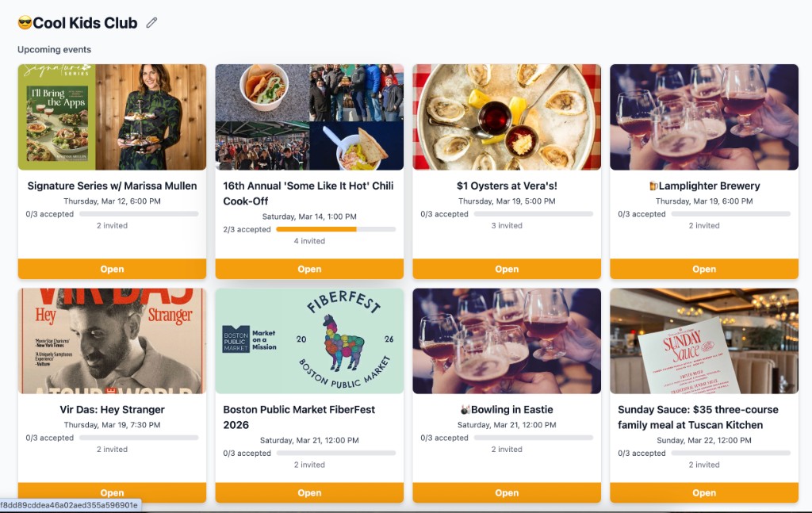Open the Boston Public Market FiberFest event
The image size is (812, 513).
(309, 492)
